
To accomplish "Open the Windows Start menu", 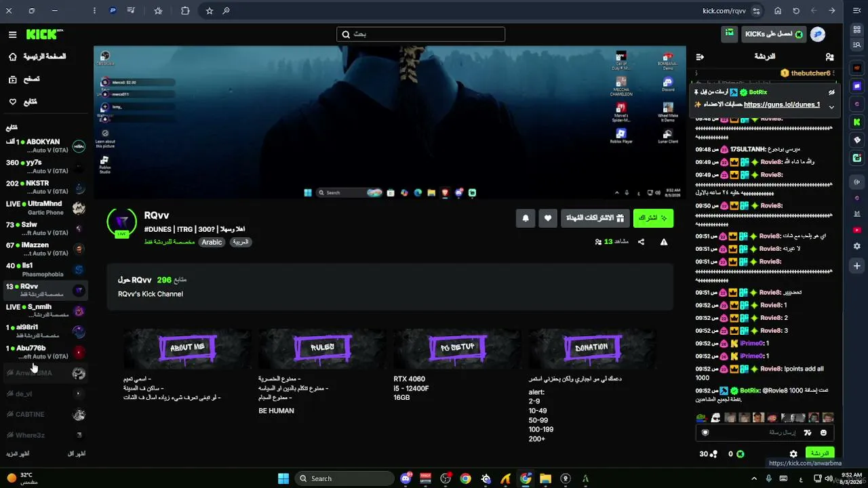I will [283, 479].
